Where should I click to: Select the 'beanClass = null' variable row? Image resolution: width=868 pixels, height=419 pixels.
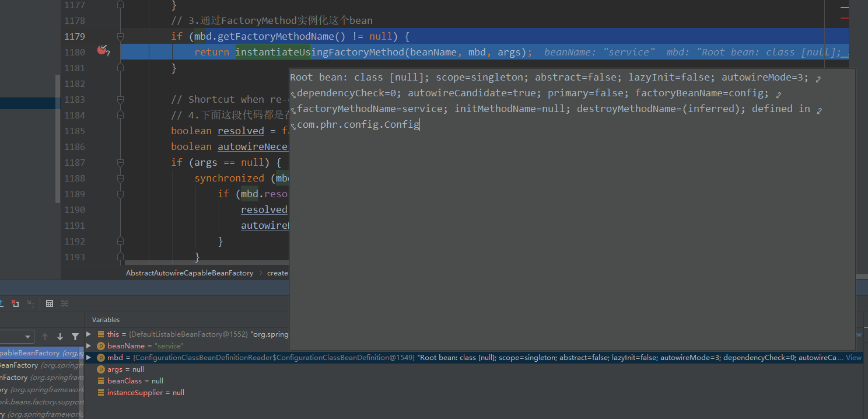click(x=473, y=381)
